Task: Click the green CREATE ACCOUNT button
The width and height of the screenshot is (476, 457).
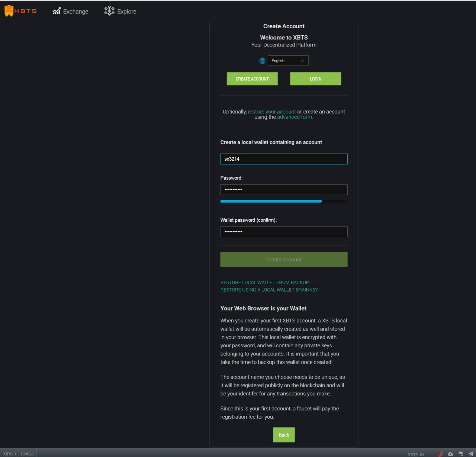Action: point(252,79)
